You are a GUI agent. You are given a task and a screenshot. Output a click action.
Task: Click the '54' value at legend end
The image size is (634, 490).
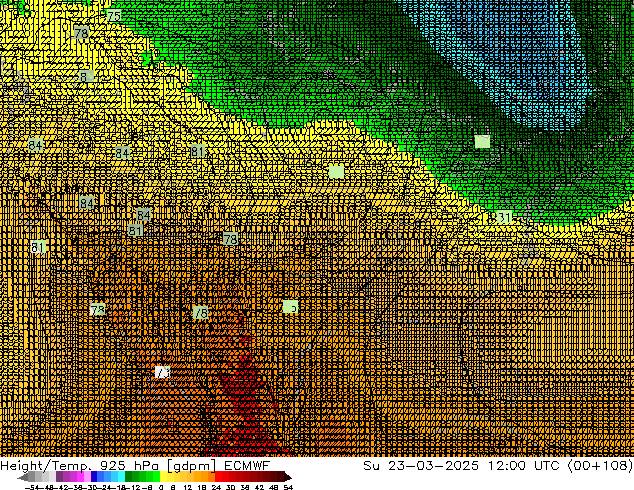coord(288,487)
